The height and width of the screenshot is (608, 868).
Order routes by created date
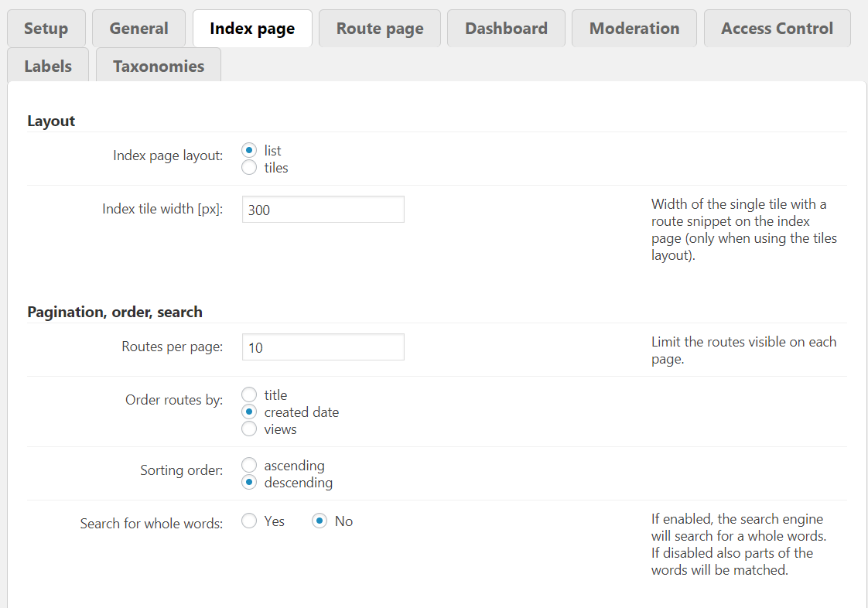click(x=249, y=412)
